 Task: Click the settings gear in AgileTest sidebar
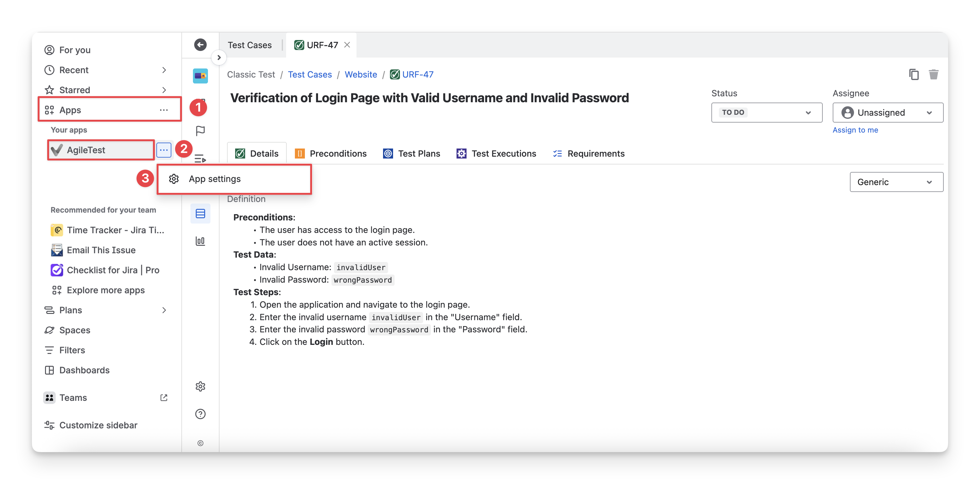tap(200, 386)
